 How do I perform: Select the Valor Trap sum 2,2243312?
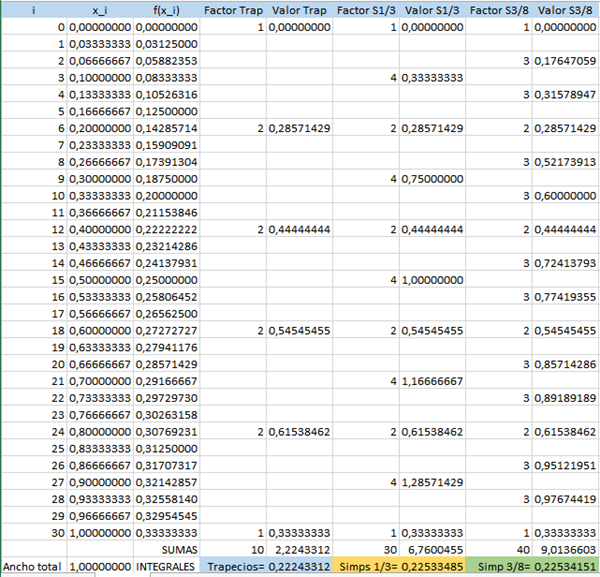tap(300, 550)
